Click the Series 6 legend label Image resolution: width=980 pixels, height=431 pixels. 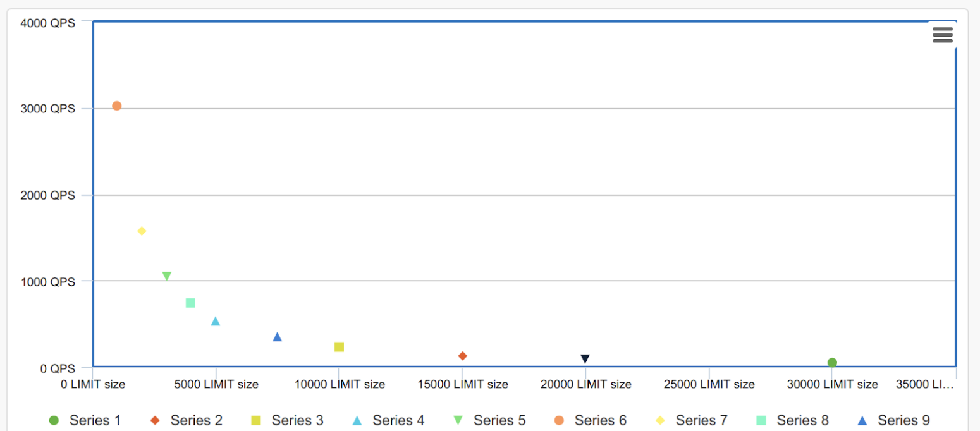600,420
